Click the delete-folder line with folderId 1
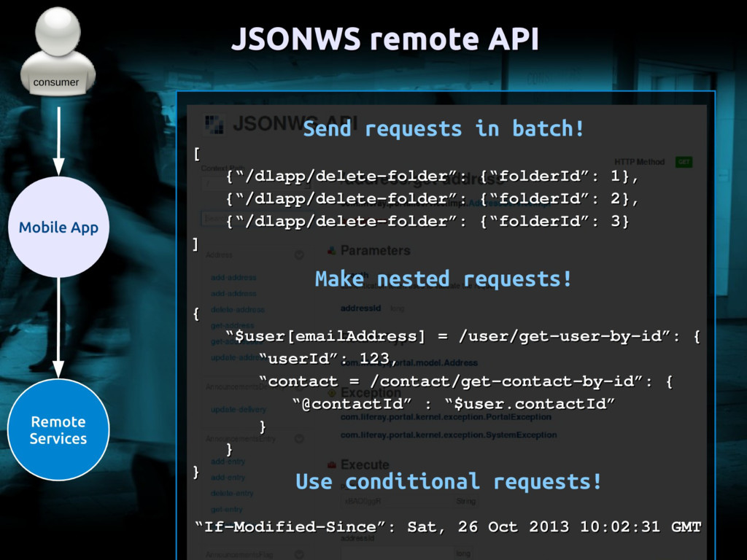The height and width of the screenshot is (560, 747). (x=432, y=176)
